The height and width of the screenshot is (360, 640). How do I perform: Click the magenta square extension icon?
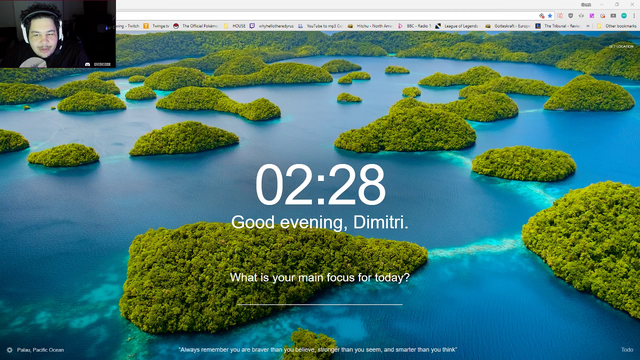(592, 16)
